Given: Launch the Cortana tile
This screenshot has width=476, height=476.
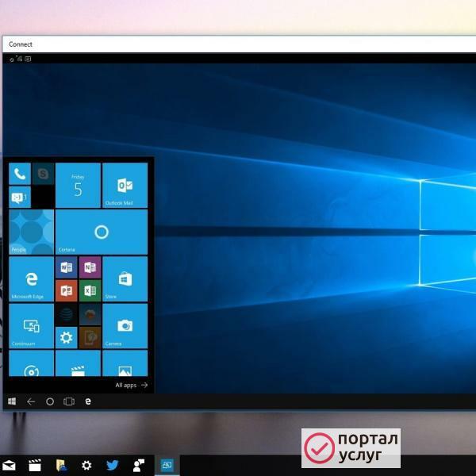Looking at the screenshot, I should (x=102, y=232).
